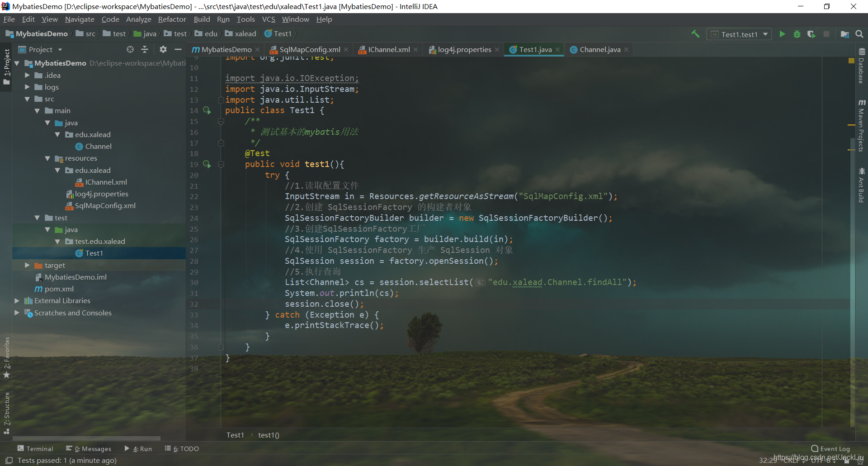Close the log4j.properties tab

pos(497,50)
